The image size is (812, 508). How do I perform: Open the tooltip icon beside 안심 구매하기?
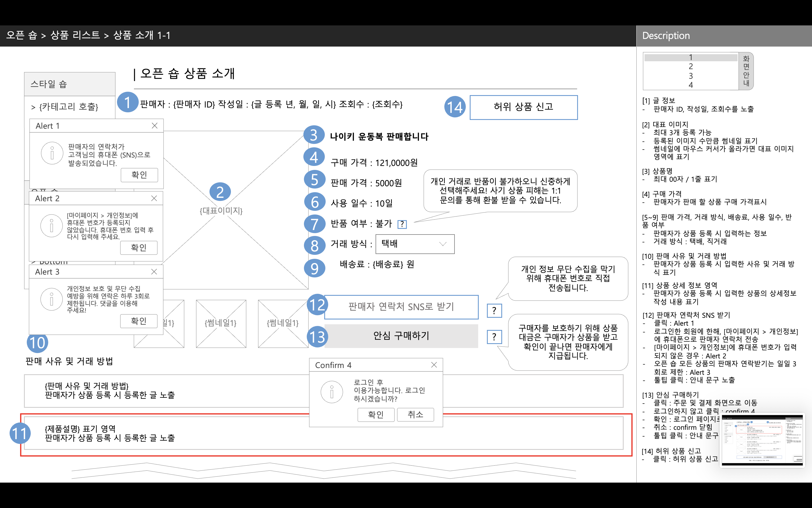(494, 337)
